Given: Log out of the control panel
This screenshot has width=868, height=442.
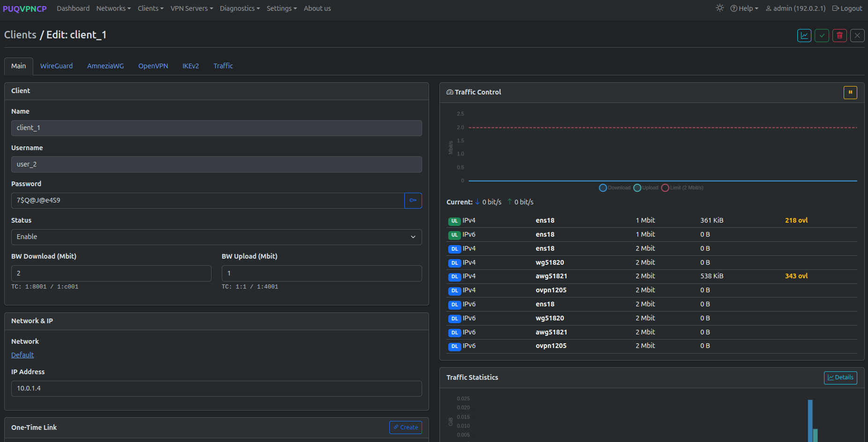Looking at the screenshot, I should (847, 8).
